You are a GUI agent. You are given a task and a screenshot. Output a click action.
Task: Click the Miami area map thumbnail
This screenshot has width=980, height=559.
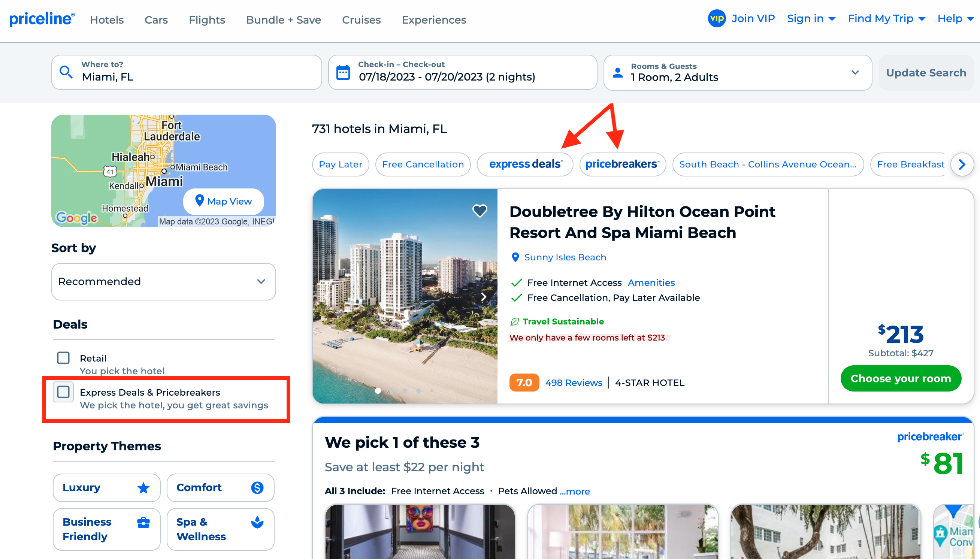(953, 532)
